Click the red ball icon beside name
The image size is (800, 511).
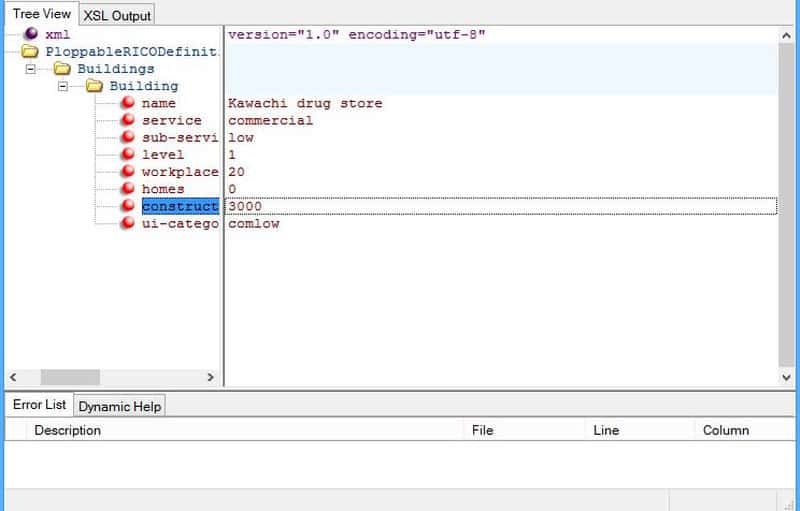(128, 103)
